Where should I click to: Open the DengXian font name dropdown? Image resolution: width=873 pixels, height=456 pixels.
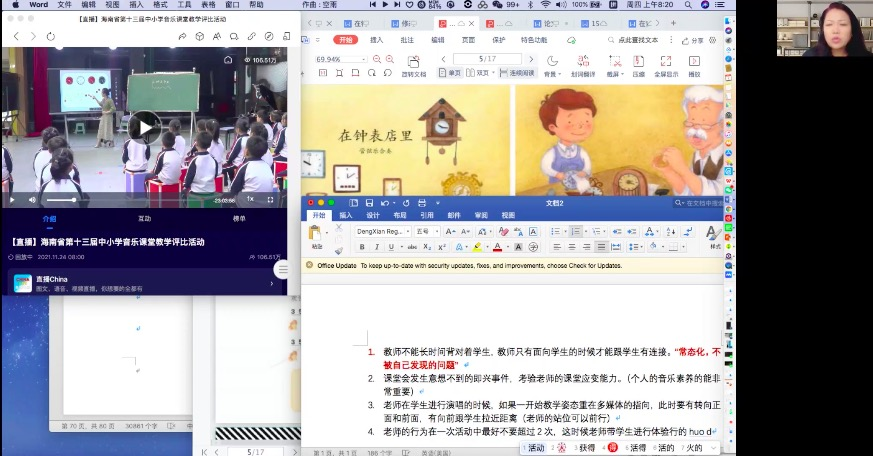(x=406, y=231)
